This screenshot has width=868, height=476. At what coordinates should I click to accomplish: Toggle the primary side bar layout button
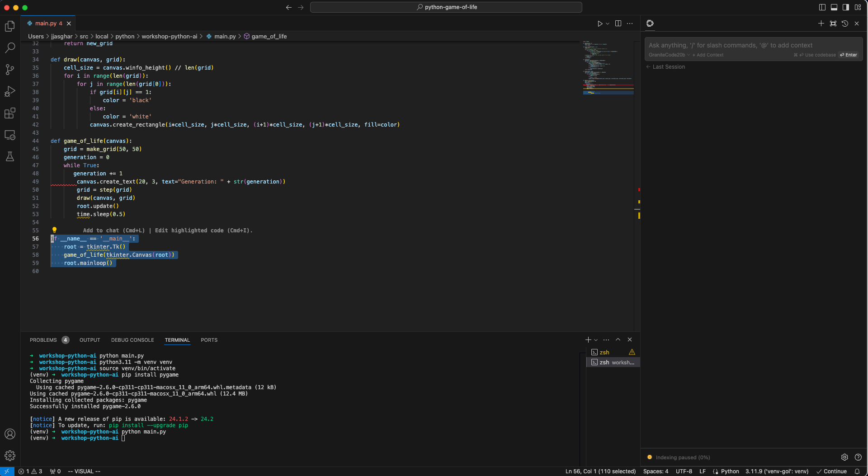[x=822, y=7]
